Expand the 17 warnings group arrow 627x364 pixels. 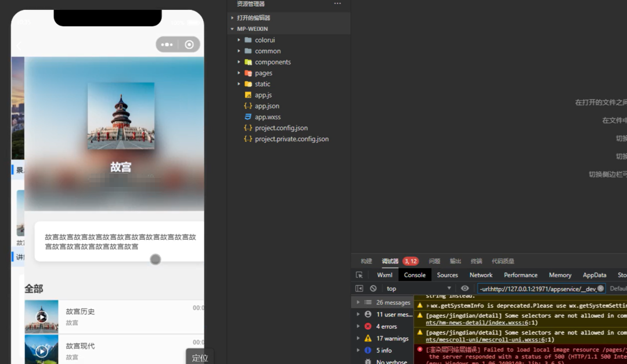pyautogui.click(x=358, y=338)
